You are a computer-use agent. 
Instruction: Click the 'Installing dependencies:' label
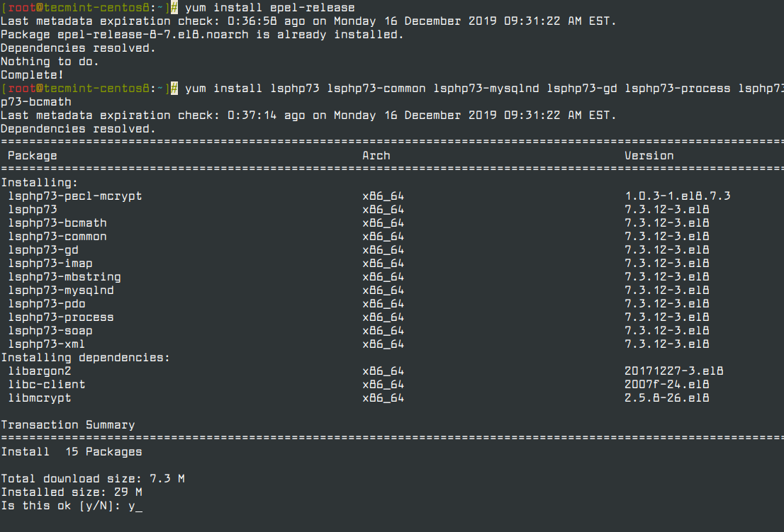86,358
